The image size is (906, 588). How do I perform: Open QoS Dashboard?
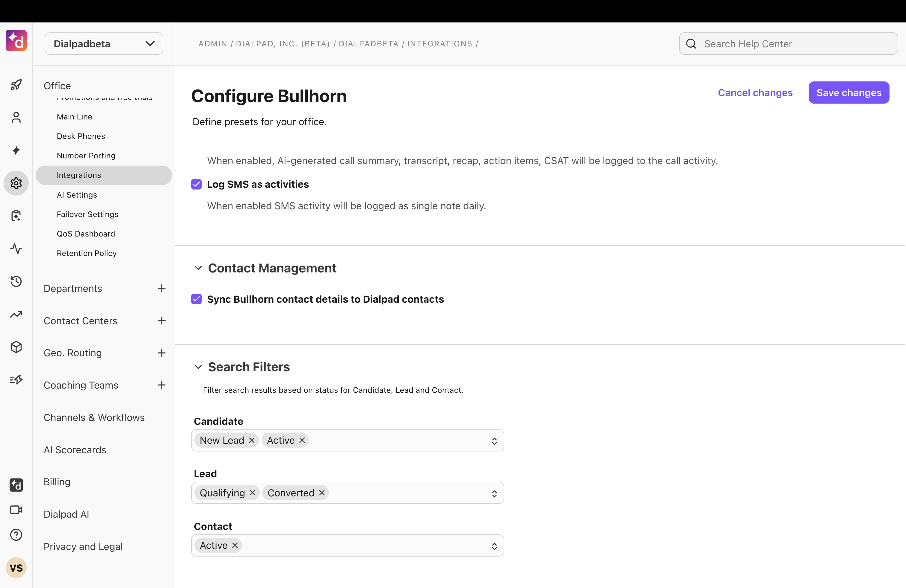coord(86,234)
